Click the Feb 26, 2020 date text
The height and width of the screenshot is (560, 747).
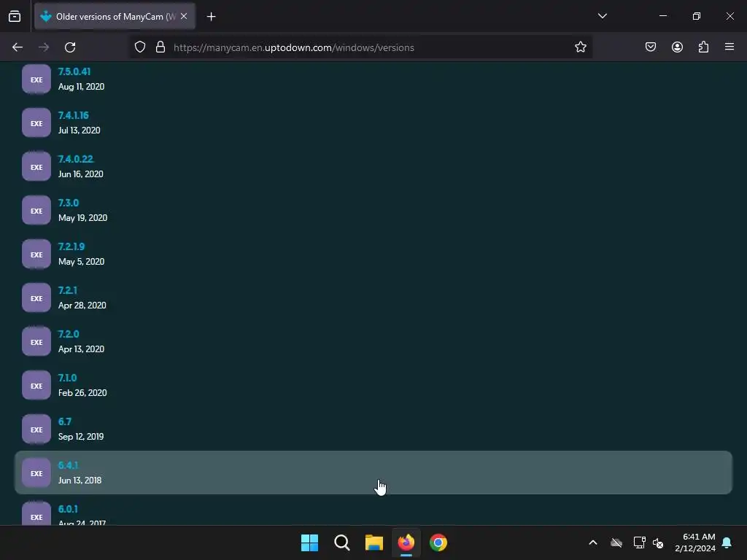pyautogui.click(x=82, y=393)
